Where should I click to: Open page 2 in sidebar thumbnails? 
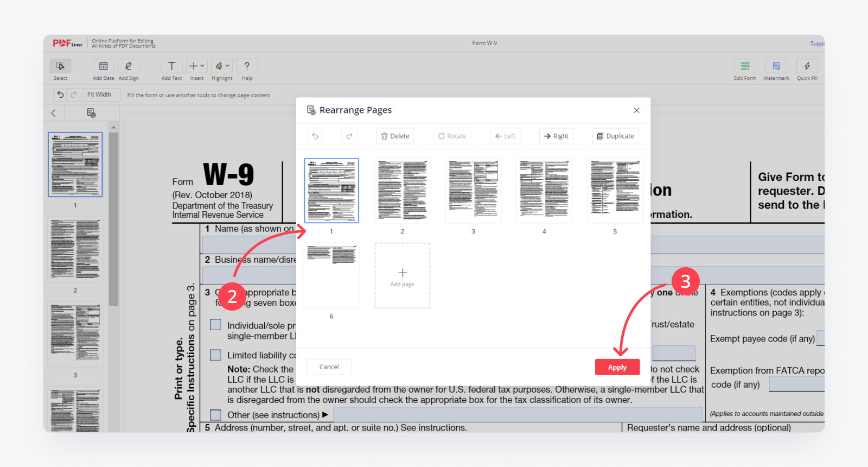(x=75, y=250)
